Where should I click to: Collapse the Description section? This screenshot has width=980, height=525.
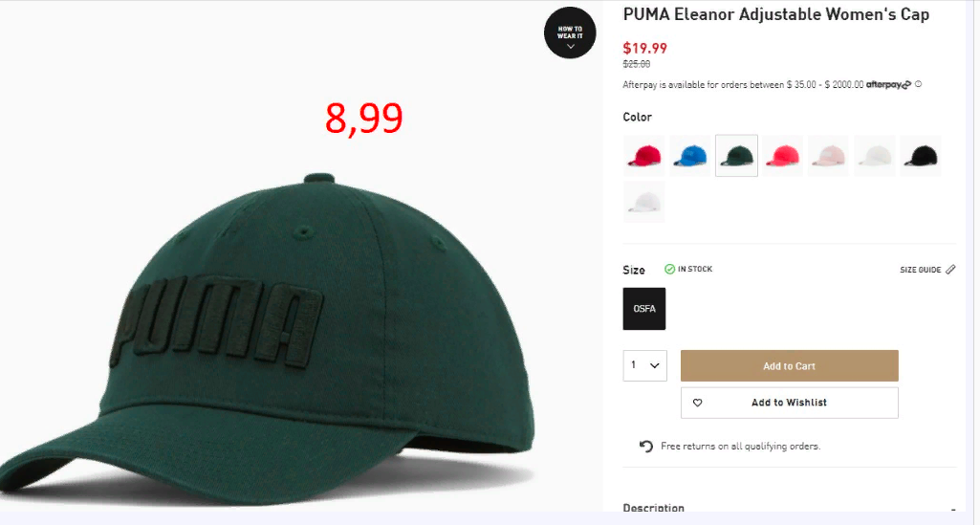(952, 510)
